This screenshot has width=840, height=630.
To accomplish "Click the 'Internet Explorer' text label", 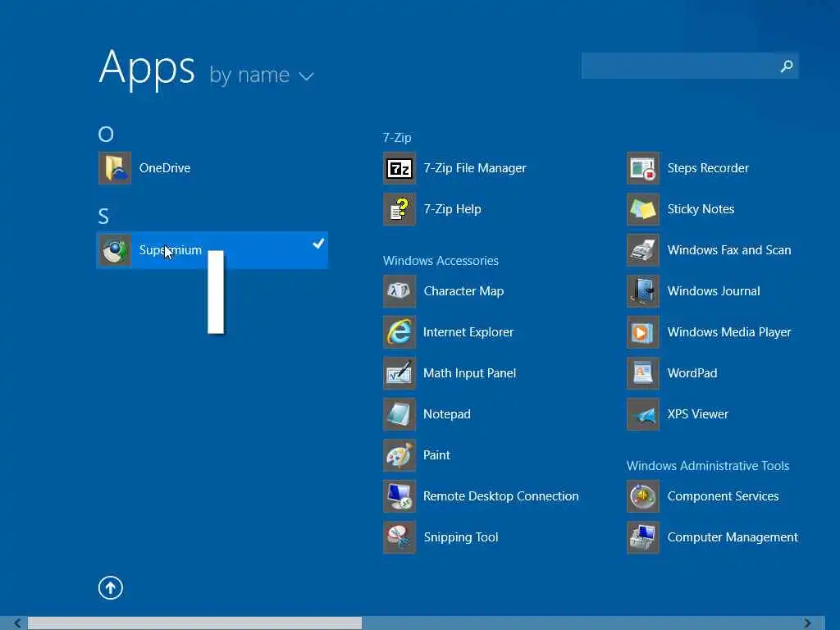I will 468,332.
